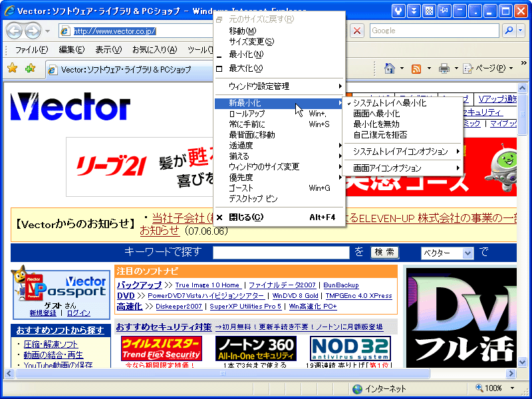532x399 pixels.
Task: Click the page icon inside the address bar
Action: pyautogui.click(x=65, y=31)
